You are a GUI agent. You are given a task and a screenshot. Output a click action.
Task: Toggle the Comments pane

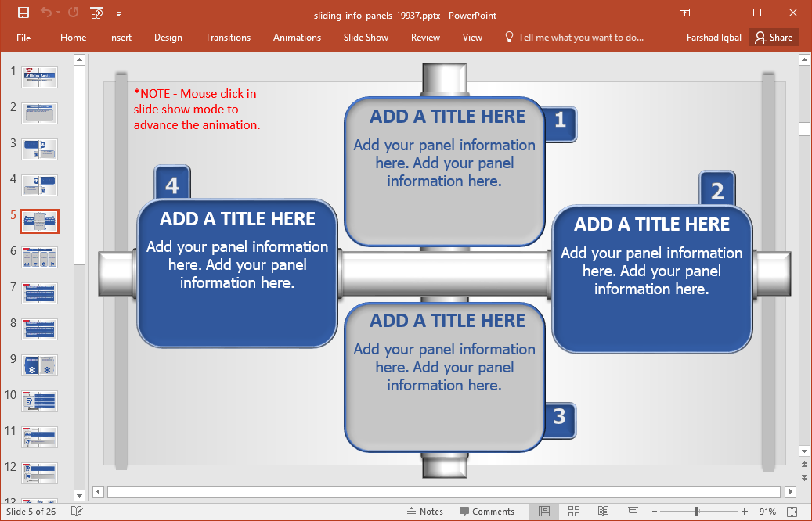tap(486, 512)
